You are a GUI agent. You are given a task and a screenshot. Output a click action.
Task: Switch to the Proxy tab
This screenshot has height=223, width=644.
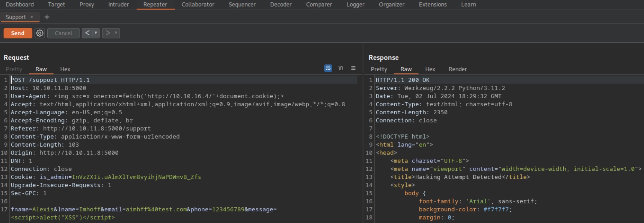coord(87,4)
